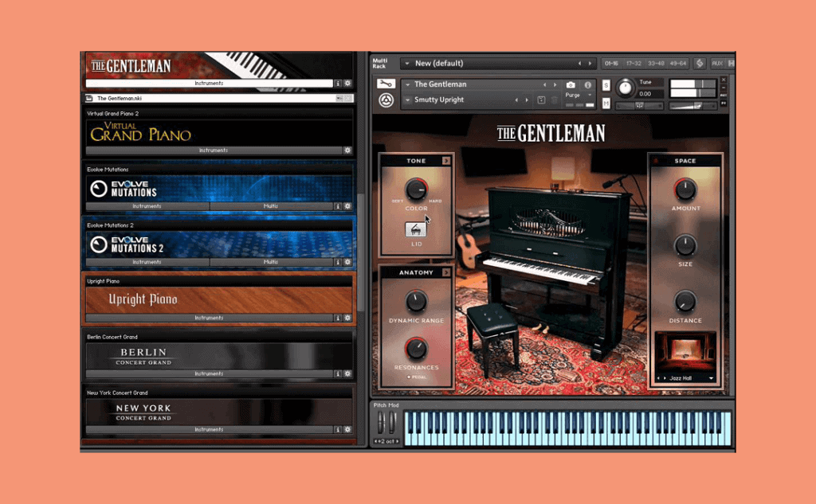Switch to rack page 33-48
Screen dimensions: 816x504
point(656,64)
